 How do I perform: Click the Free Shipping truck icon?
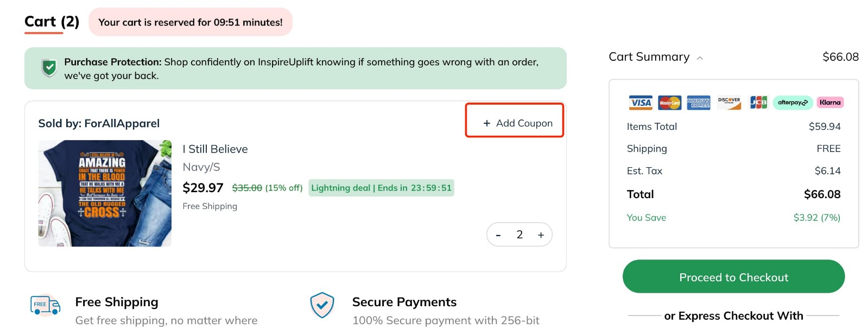45,305
